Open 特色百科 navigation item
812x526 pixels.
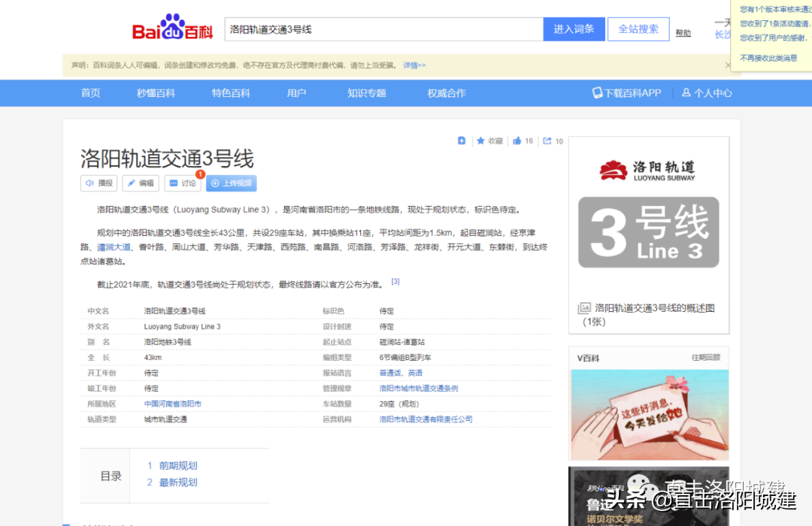[231, 93]
